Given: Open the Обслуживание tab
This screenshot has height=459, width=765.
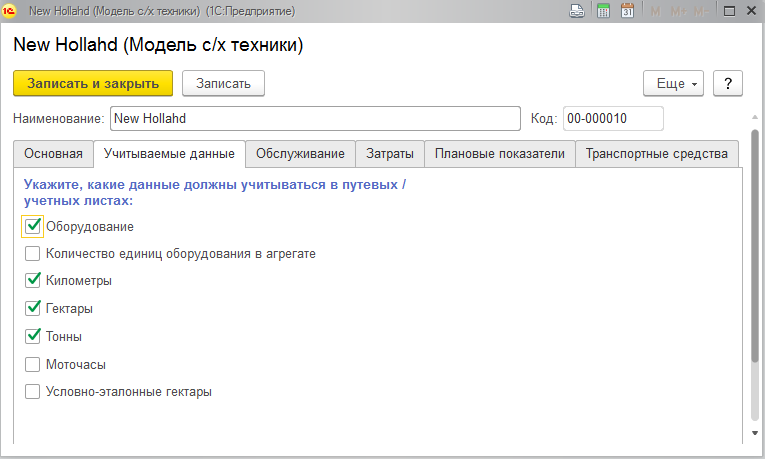Looking at the screenshot, I should (301, 154).
